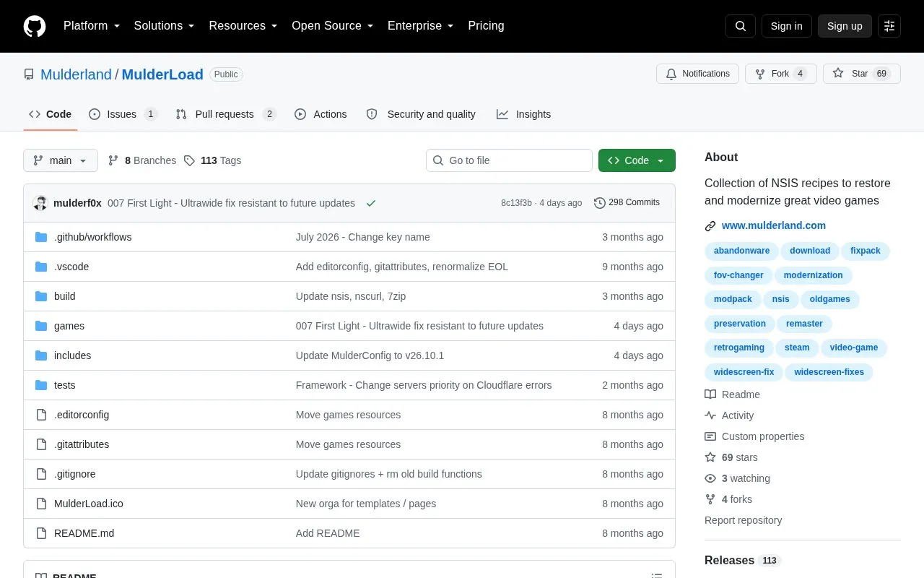Screen dimensions: 924x578
Task: Open the .github/workflows folder
Action: click(x=92, y=237)
